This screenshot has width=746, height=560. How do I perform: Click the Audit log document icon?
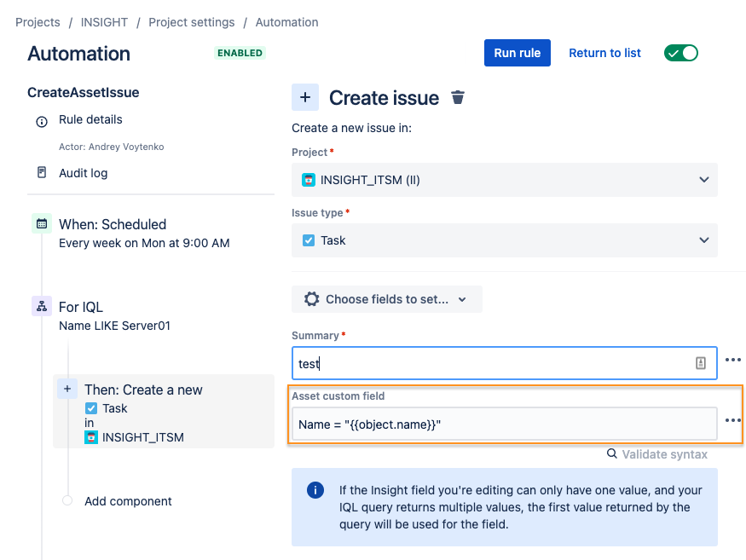pyautogui.click(x=42, y=172)
